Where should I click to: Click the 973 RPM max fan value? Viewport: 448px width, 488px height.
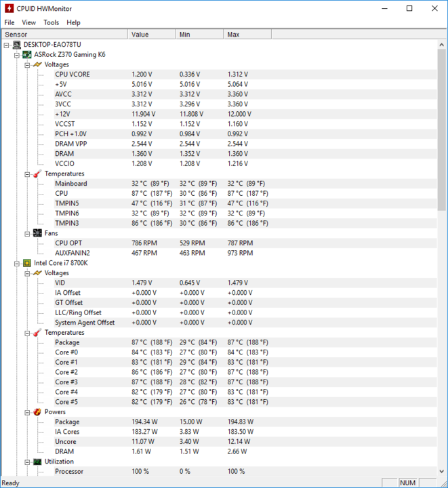tap(240, 253)
